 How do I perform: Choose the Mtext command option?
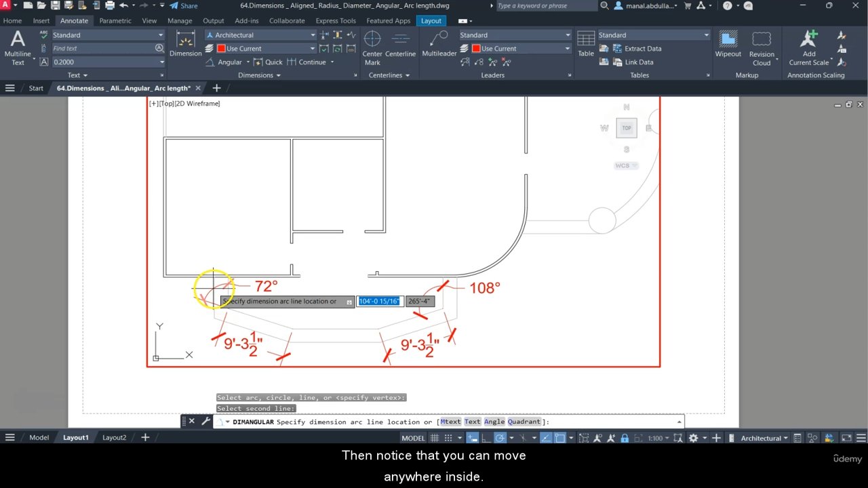451,422
